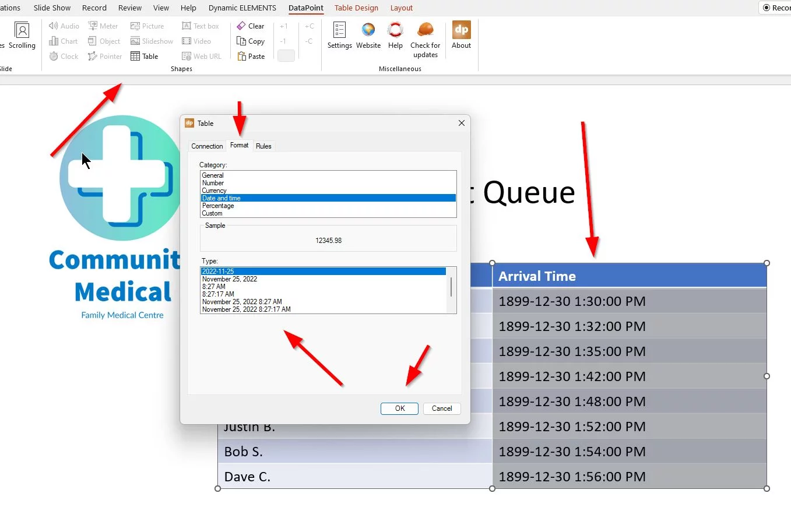This screenshot has height=532, width=791.
Task: Add a Clock element
Action: tap(63, 56)
